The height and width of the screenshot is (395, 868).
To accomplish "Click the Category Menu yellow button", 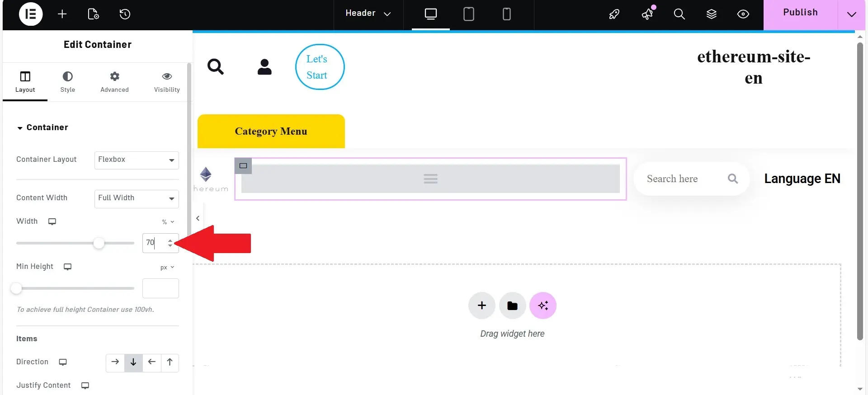I will pyautogui.click(x=271, y=131).
